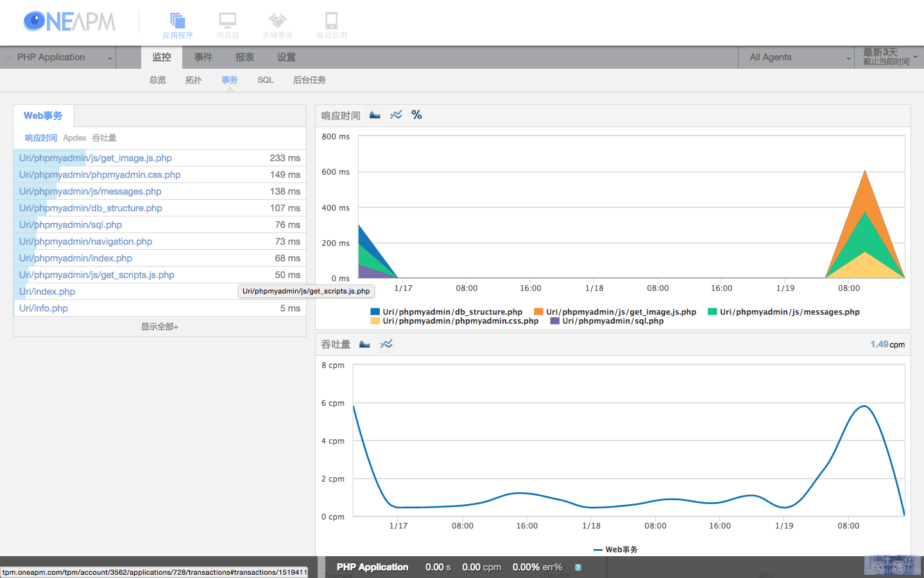Viewport: 924px width, 578px height.
Task: Open the All Agents dropdown
Action: [796, 57]
